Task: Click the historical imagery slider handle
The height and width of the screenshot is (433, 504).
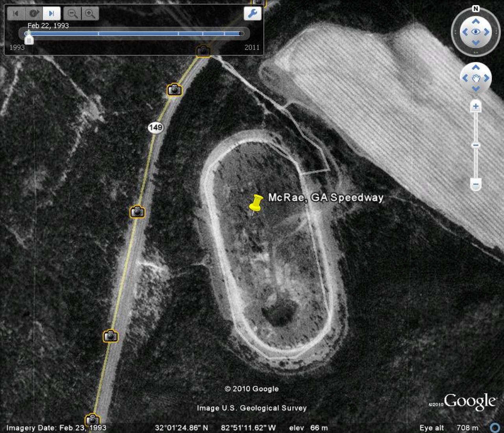Action: click(29, 40)
